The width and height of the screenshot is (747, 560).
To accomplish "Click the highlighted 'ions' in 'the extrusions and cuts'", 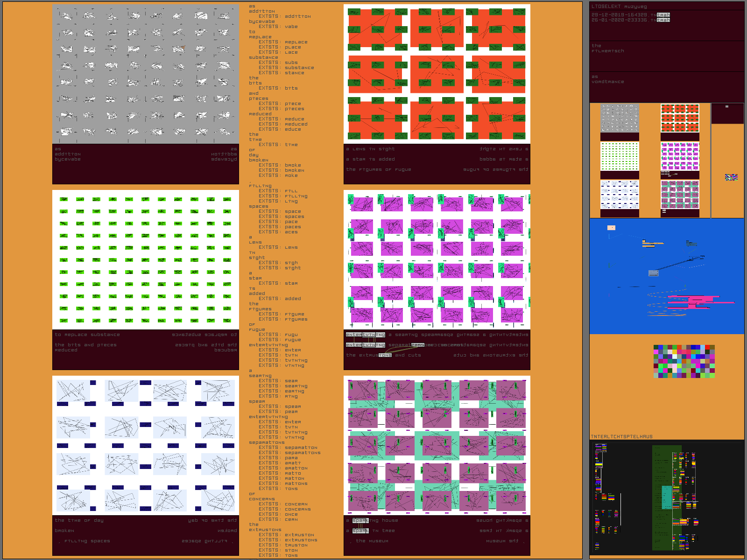I will (x=385, y=355).
